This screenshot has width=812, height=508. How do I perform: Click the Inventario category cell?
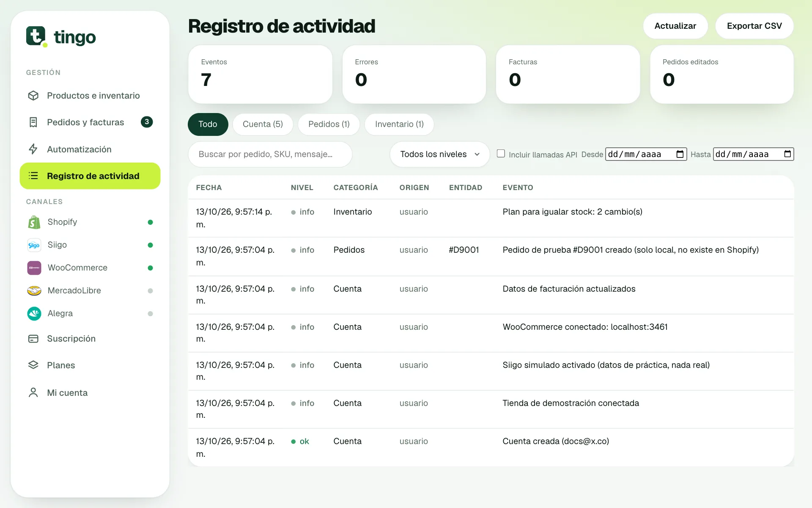pos(353,212)
